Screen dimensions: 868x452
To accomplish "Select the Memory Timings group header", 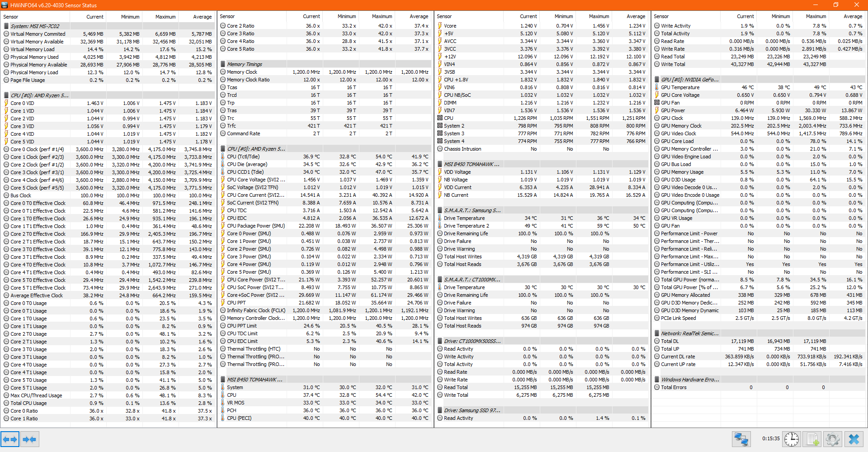I will [x=325, y=64].
